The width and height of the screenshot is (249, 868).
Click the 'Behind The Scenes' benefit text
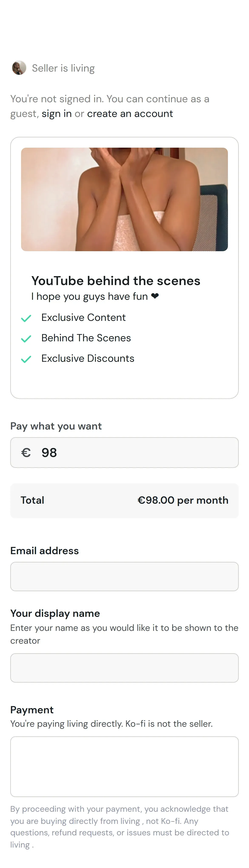[86, 338]
